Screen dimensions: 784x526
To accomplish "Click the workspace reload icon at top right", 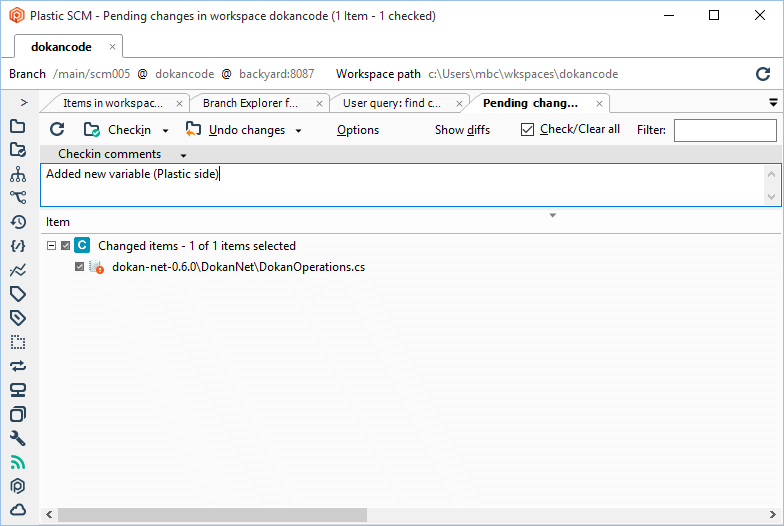I will (x=763, y=74).
